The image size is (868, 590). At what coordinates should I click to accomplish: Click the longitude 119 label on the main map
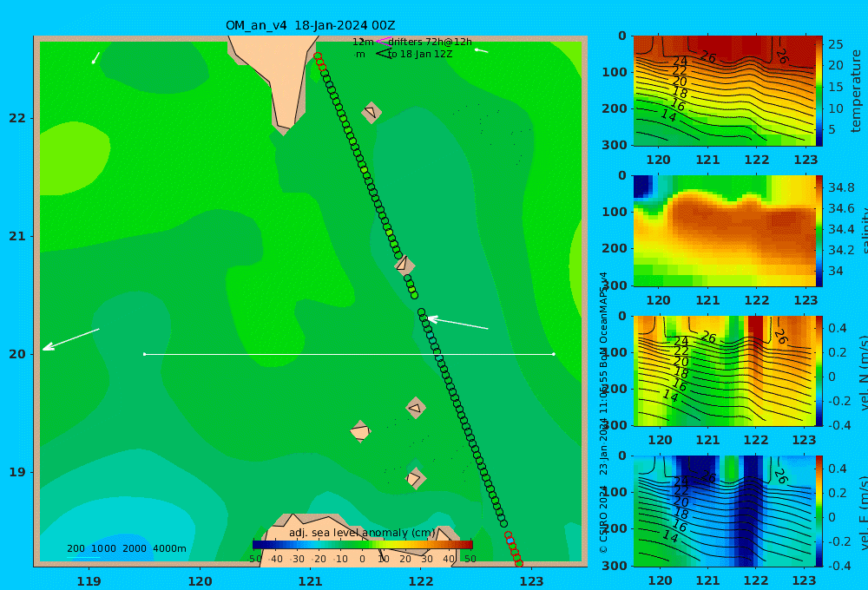tap(89, 581)
